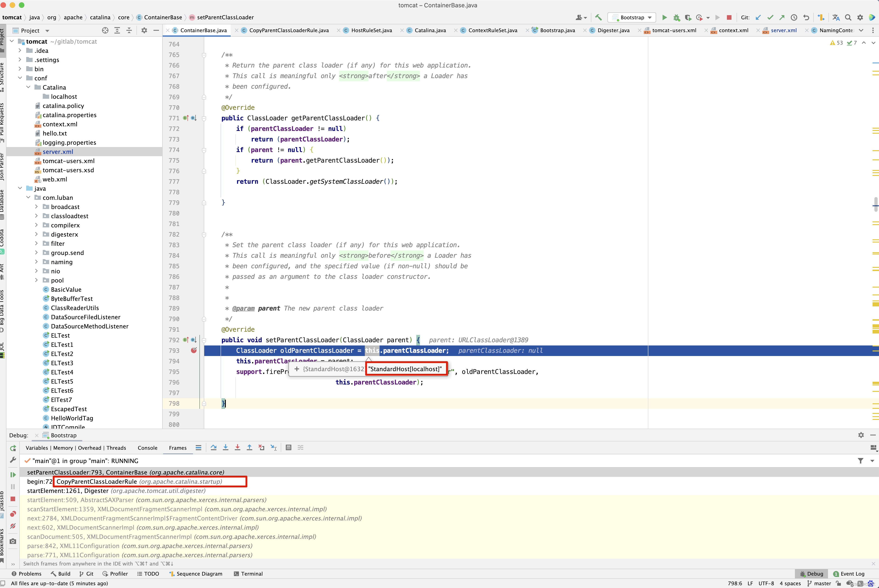Click the Git update project arrow
879x588 pixels.
point(758,18)
